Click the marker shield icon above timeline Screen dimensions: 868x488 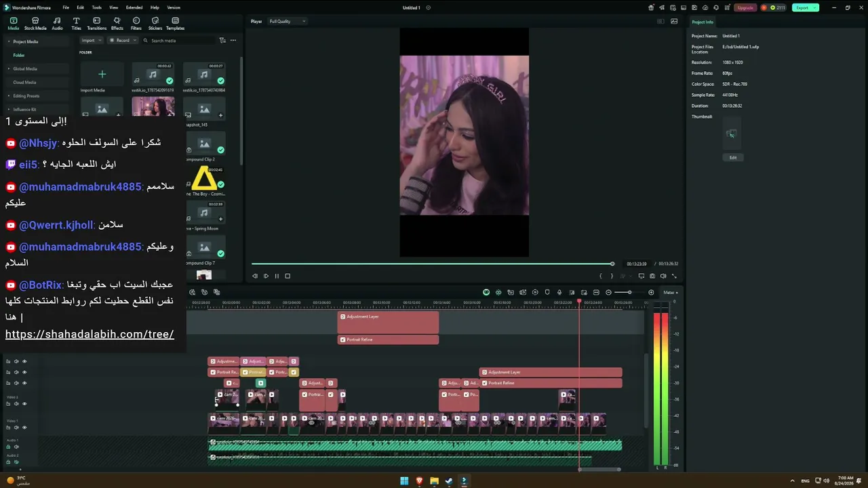click(547, 293)
